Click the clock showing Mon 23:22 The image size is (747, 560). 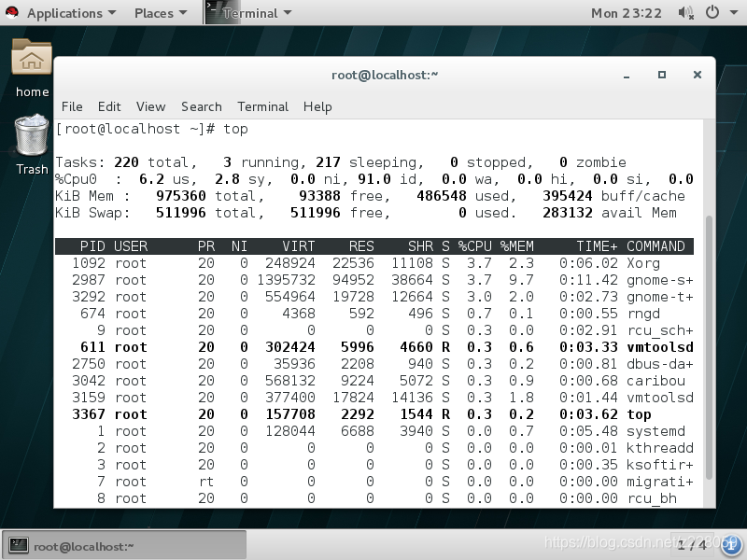click(x=627, y=13)
